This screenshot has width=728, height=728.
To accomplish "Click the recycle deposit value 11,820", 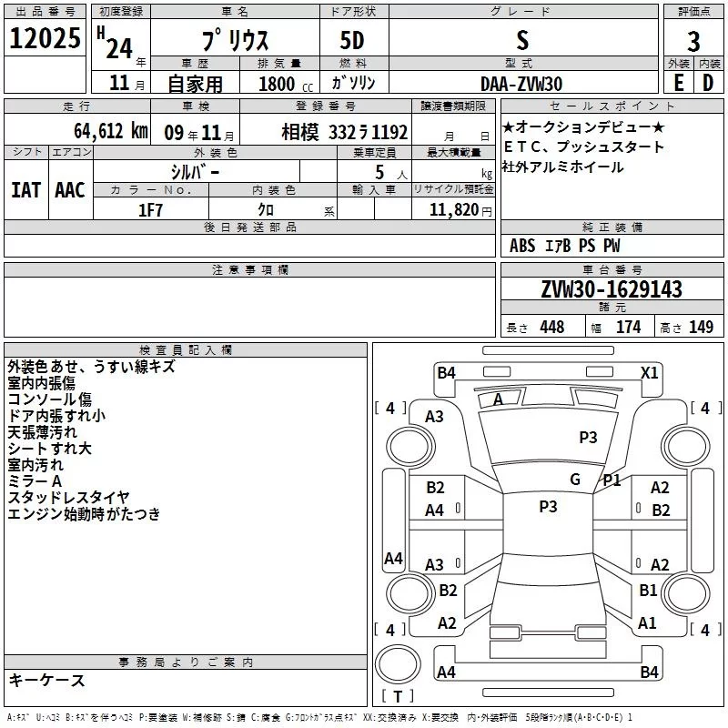I will click(452, 209).
